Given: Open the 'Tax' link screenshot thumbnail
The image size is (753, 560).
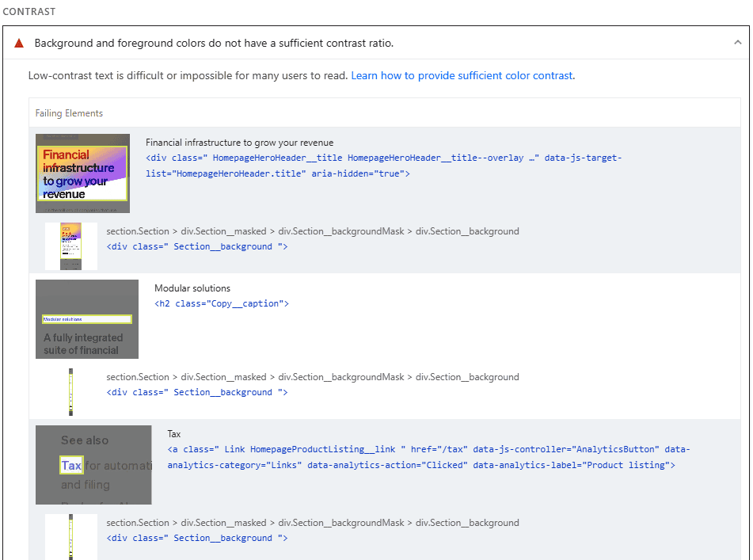Looking at the screenshot, I should click(x=93, y=465).
